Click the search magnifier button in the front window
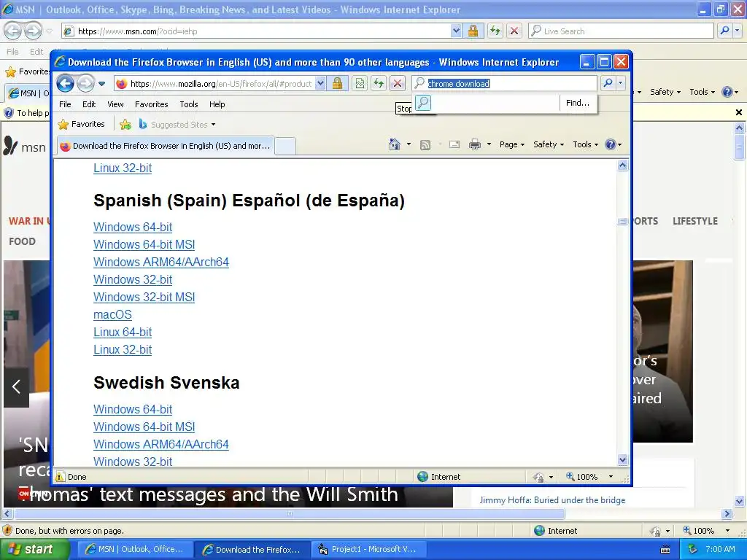 (608, 84)
